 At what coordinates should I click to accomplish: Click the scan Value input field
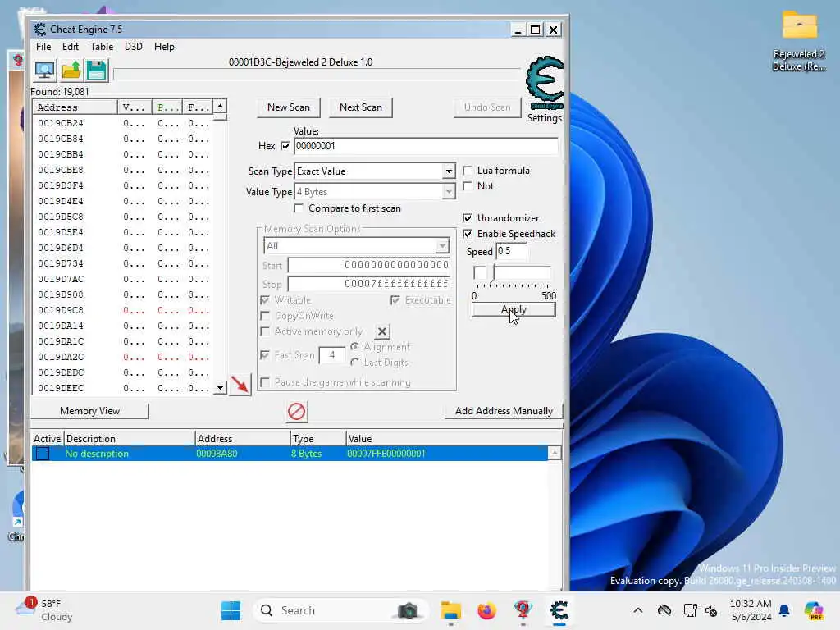426,146
